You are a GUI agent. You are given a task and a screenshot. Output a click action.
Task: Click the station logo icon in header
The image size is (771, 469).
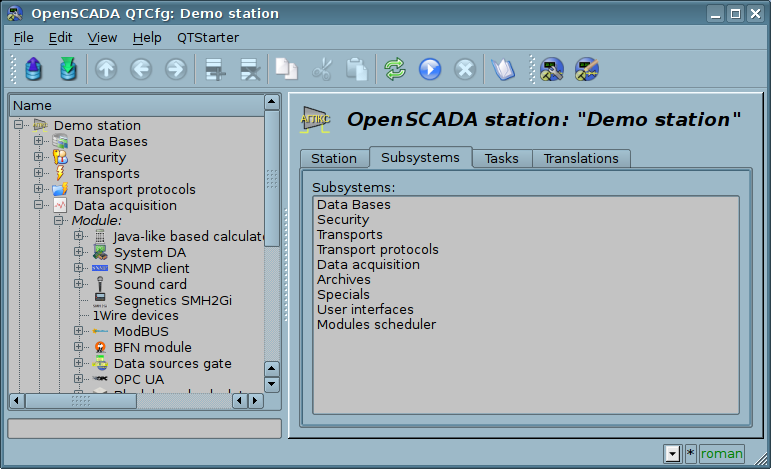pyautogui.click(x=315, y=119)
